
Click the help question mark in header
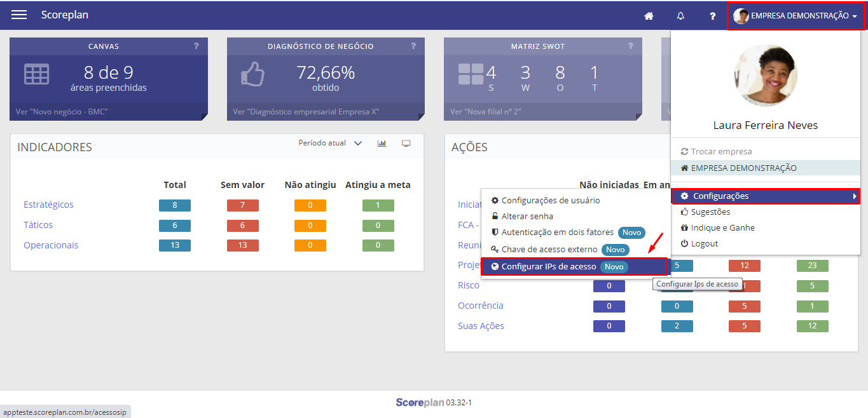click(713, 16)
